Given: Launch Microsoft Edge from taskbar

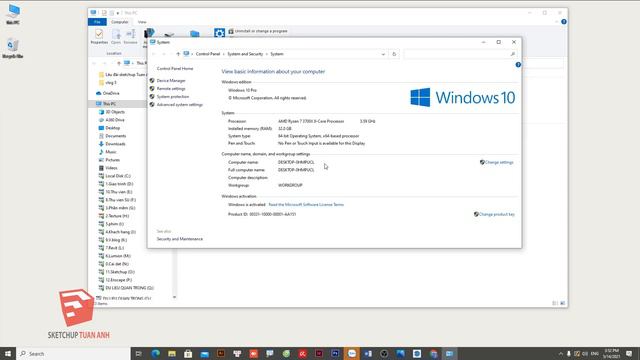Looking at the screenshot, I should (x=156, y=353).
